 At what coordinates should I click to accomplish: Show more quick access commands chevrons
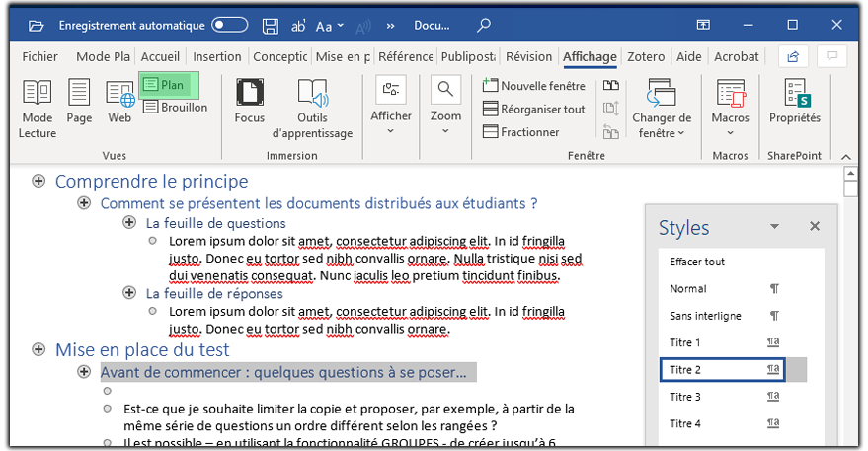[391, 26]
